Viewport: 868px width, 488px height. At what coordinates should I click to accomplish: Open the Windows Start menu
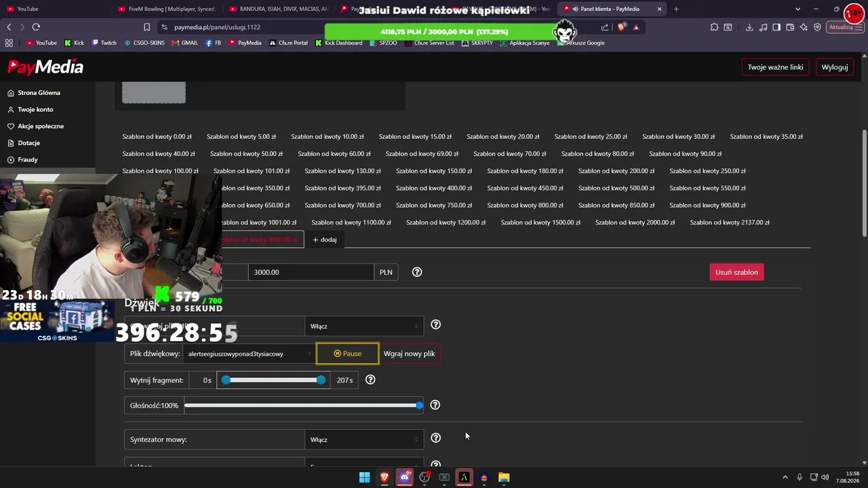(x=365, y=477)
